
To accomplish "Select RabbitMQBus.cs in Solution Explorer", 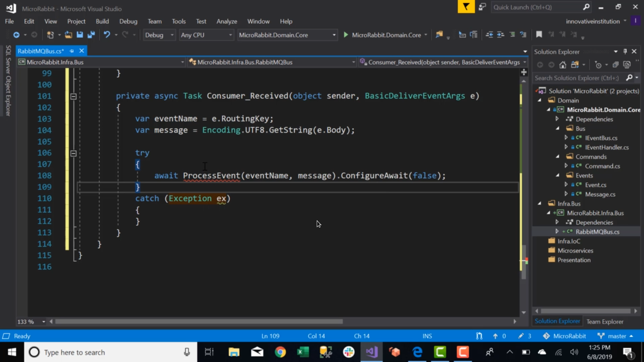I will 597,232.
